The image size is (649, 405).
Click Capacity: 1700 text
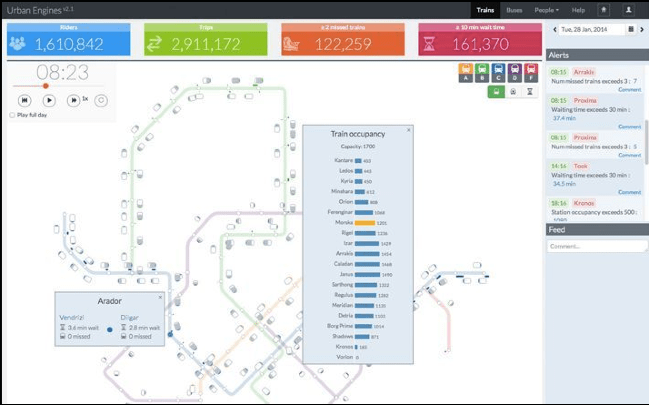point(358,147)
